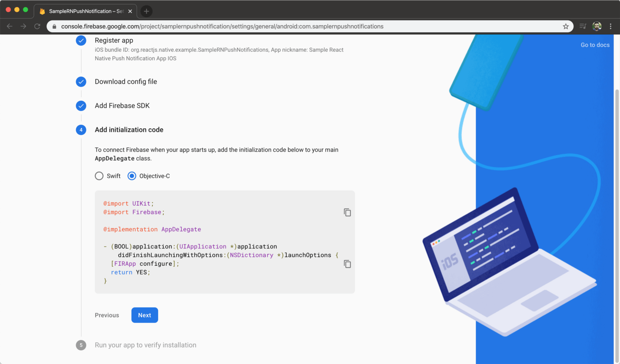The width and height of the screenshot is (620, 364).
Task: Go forward in browser history
Action: tap(23, 27)
